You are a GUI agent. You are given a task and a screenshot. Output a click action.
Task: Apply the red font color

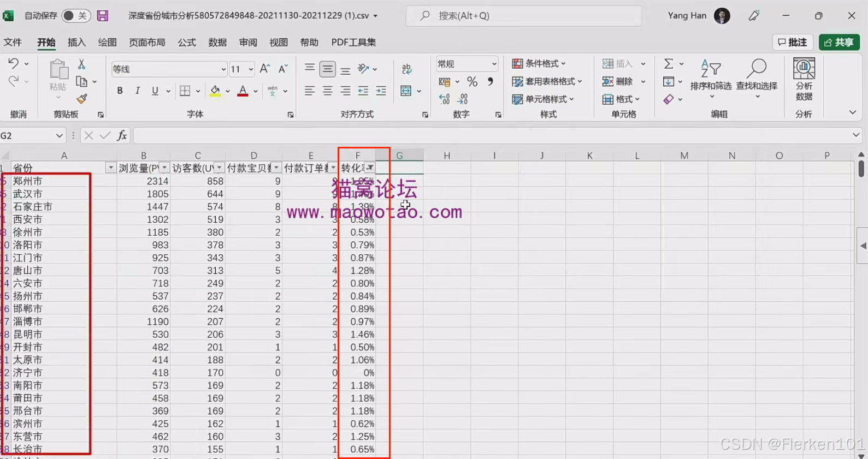pos(243,91)
